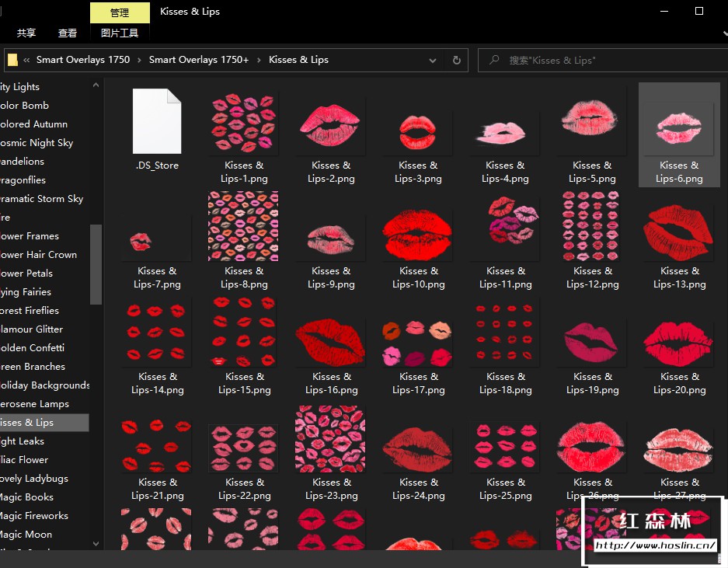Open Lovely Ladybugs folder in sidebar
The image size is (728, 568).
click(34, 478)
